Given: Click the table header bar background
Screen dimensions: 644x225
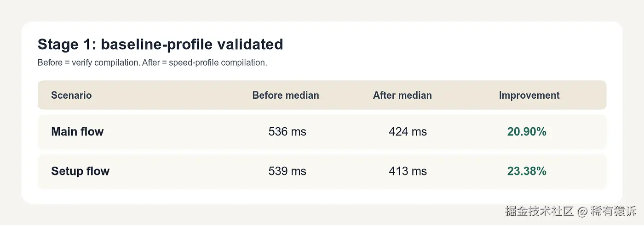Looking at the screenshot, I should click(x=322, y=95).
